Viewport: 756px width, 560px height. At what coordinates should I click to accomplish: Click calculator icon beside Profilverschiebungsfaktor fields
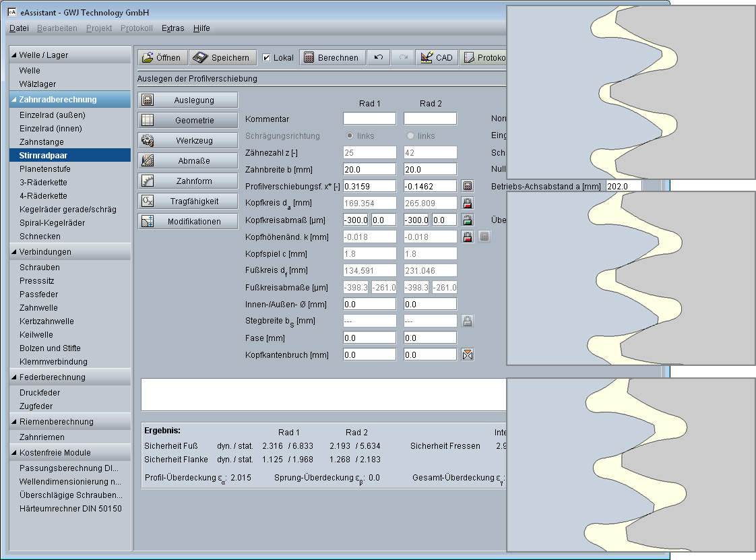pos(468,186)
